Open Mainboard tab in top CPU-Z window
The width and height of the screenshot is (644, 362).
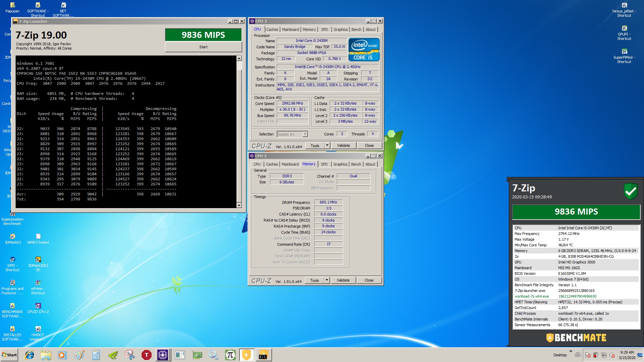(x=290, y=29)
